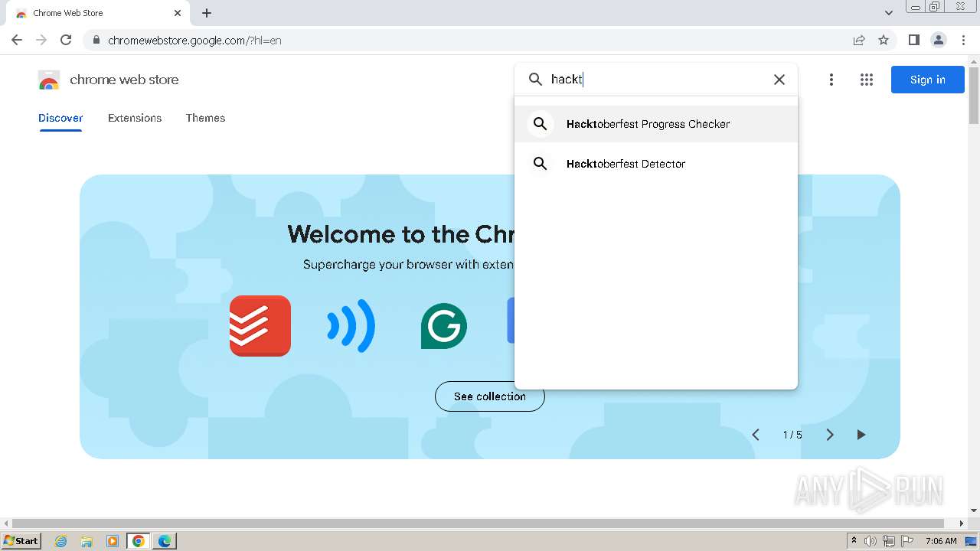
Task: Click the Chrome taskbar icon
Action: pos(139,541)
